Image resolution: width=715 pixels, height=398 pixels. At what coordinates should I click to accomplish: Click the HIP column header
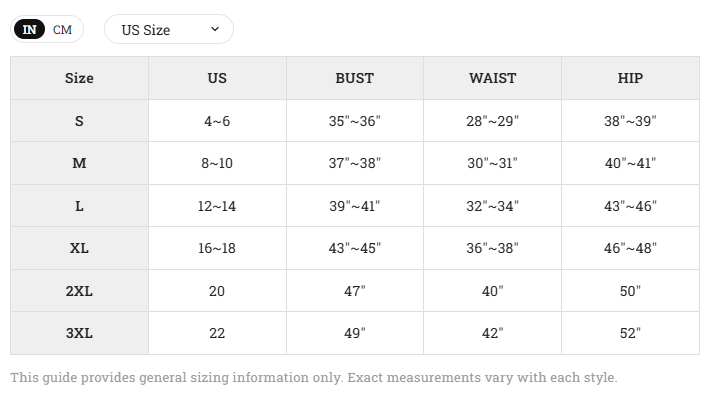point(630,78)
